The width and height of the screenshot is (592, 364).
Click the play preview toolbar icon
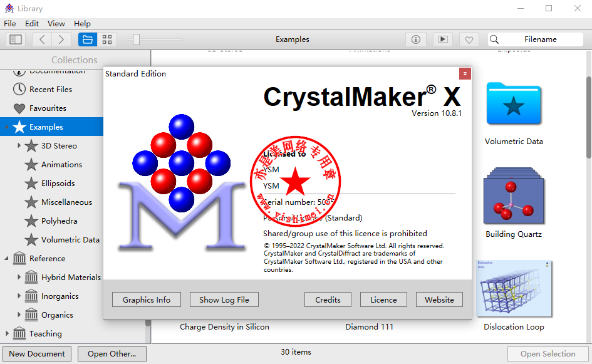pos(442,39)
